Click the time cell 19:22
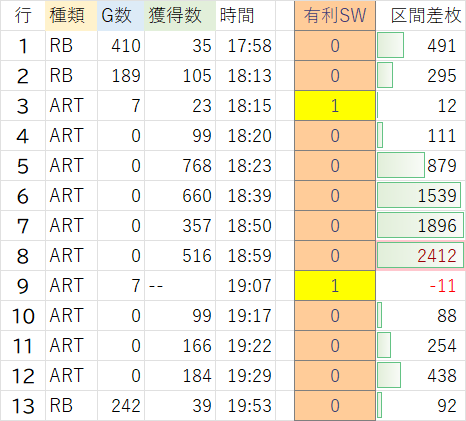This screenshot has height=421, width=466. click(245, 346)
